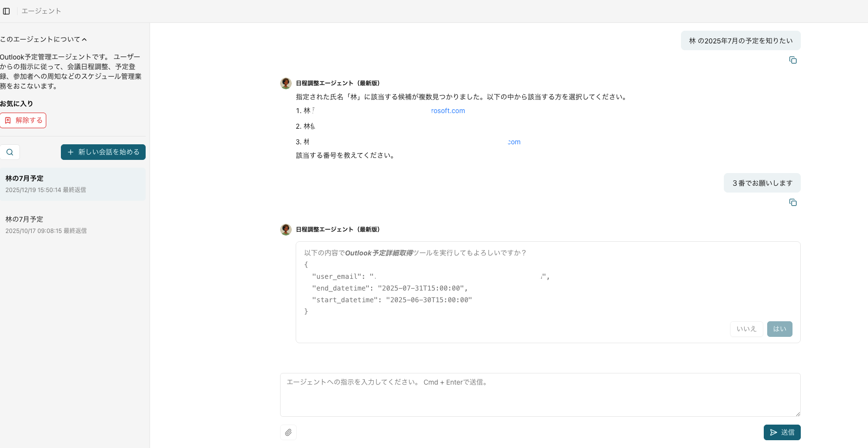Open 林の7月予定 conversation from 2025/10/17
868x448 pixels.
pos(73,225)
